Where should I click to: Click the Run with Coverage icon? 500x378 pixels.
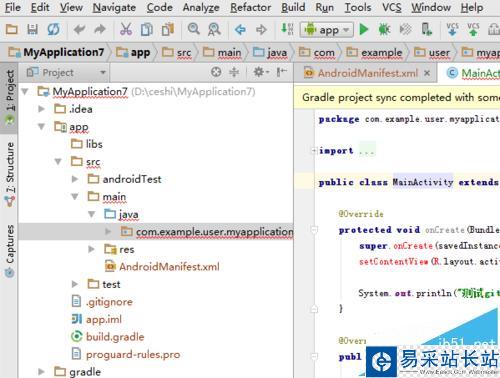(405, 30)
